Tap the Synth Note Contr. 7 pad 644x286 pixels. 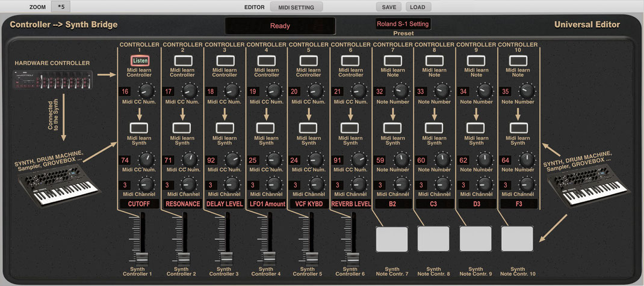click(392, 239)
